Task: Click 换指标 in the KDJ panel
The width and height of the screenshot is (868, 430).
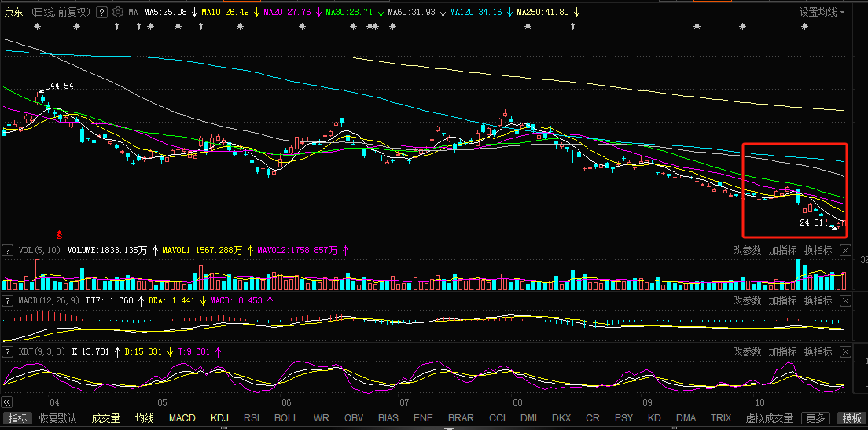Action: pos(818,351)
